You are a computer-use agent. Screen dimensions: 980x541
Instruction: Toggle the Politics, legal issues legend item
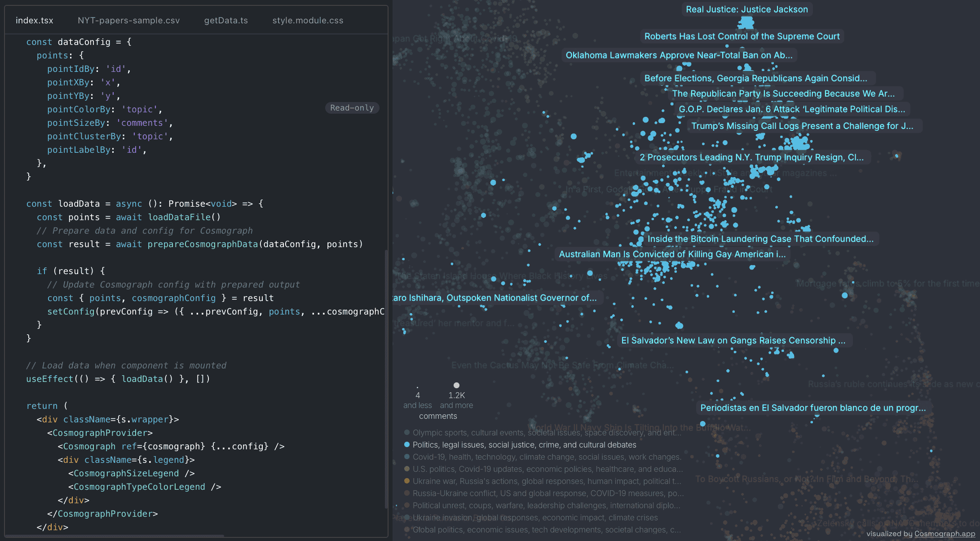pyautogui.click(x=524, y=445)
